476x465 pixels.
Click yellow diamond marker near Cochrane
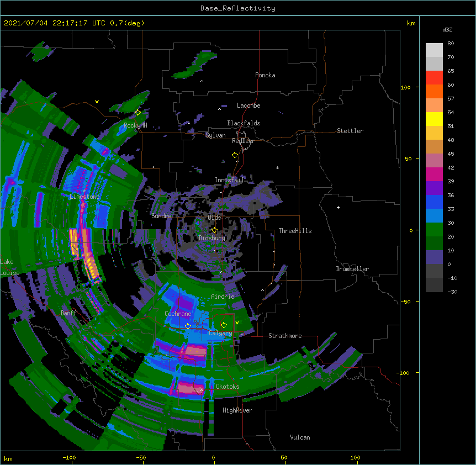pos(188,326)
